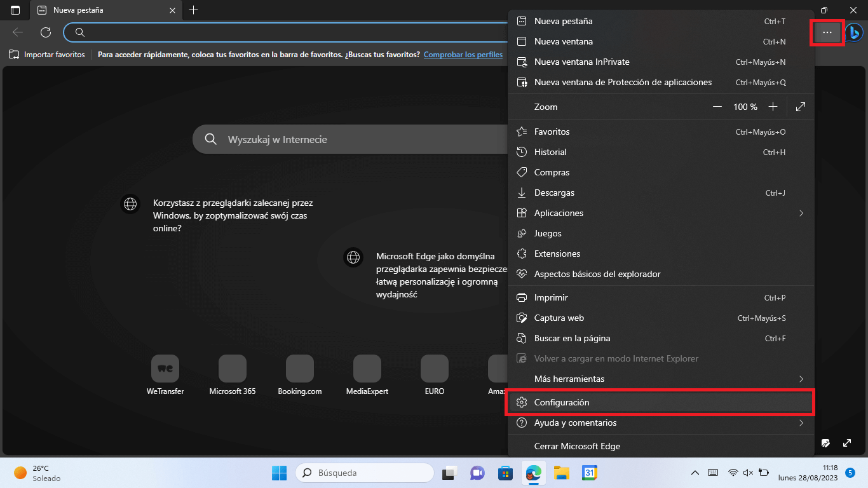Screen dimensions: 868x488
Task: Click the expand page layout arrows icon
Action: (847, 443)
